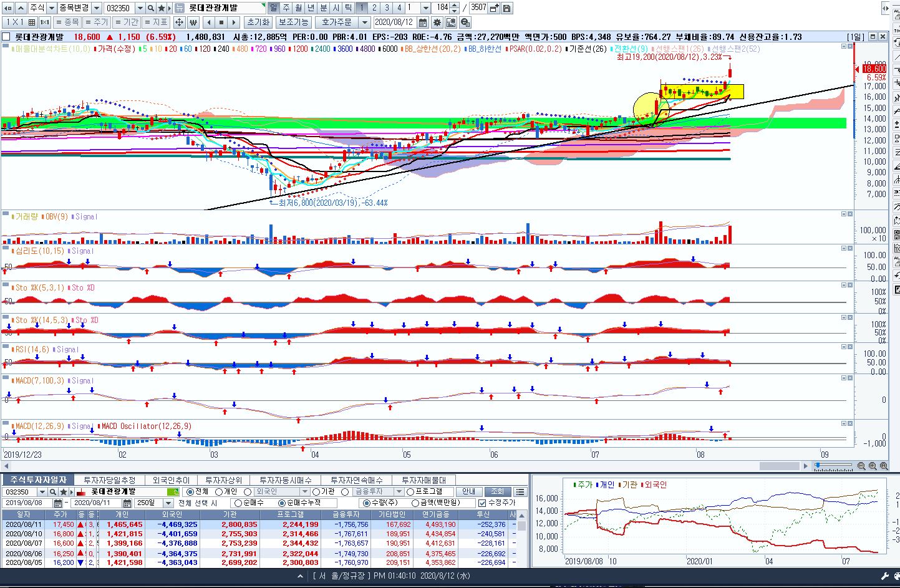Save chart with the floppy disk icon
900x588 pixels.
[x=506, y=8]
